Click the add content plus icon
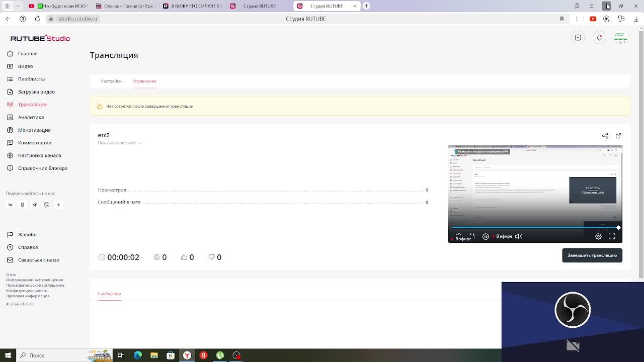 (x=578, y=38)
